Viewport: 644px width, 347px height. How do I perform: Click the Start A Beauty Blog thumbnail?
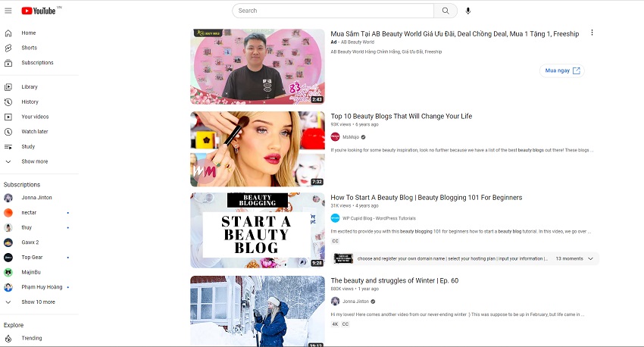pos(258,230)
